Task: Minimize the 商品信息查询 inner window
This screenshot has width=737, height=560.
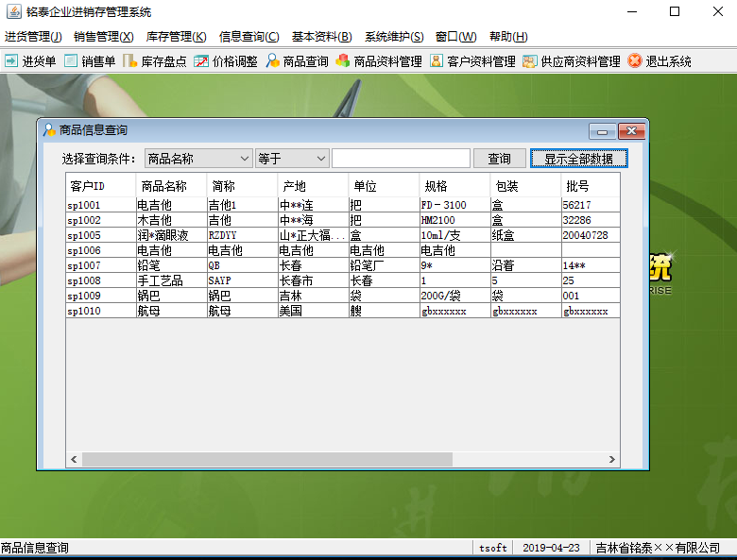Action: pos(602,131)
